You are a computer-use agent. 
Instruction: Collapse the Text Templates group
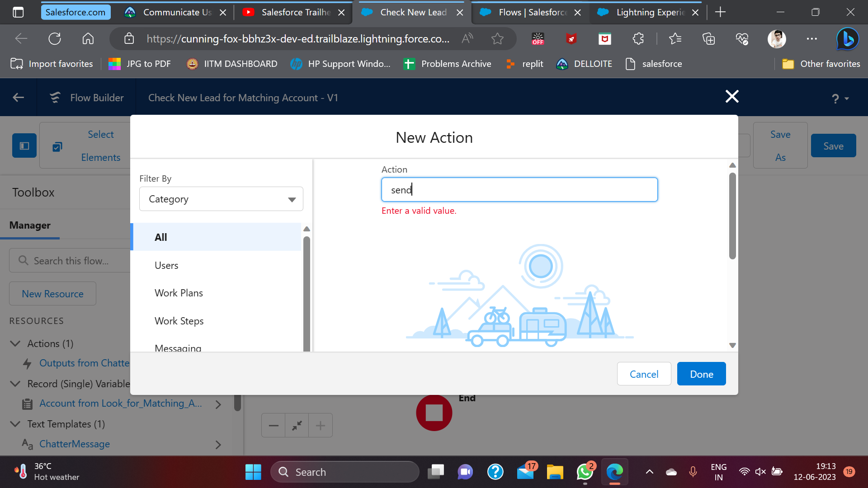pos(15,424)
